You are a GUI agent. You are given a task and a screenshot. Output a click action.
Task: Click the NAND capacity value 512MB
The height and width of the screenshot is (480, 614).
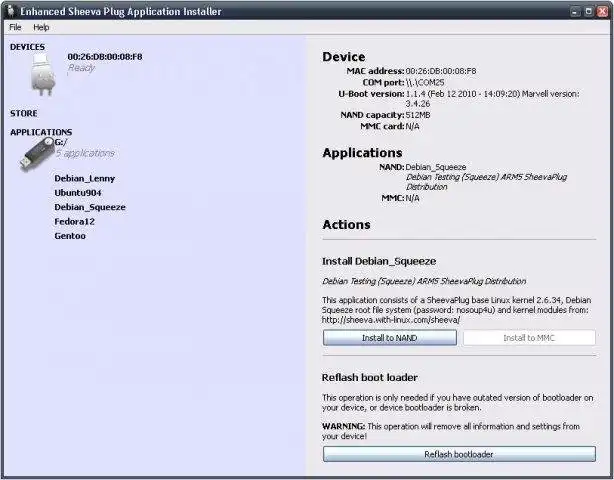click(x=418, y=115)
